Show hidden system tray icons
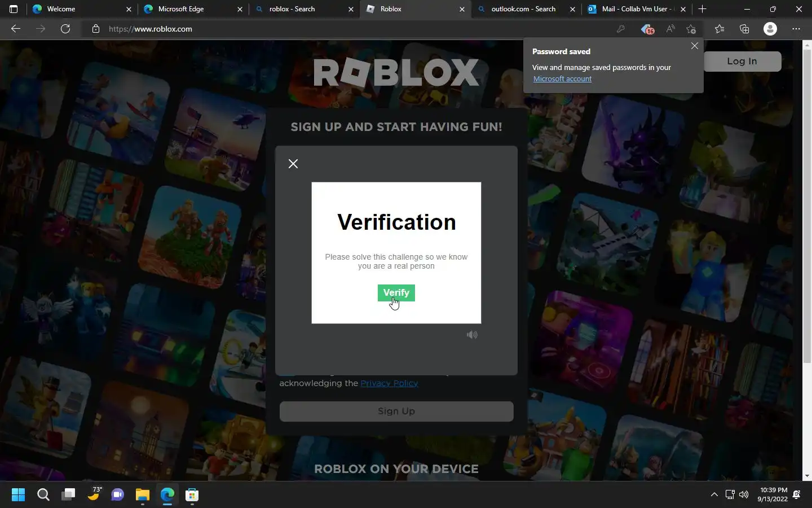The width and height of the screenshot is (812, 508). tap(714, 495)
